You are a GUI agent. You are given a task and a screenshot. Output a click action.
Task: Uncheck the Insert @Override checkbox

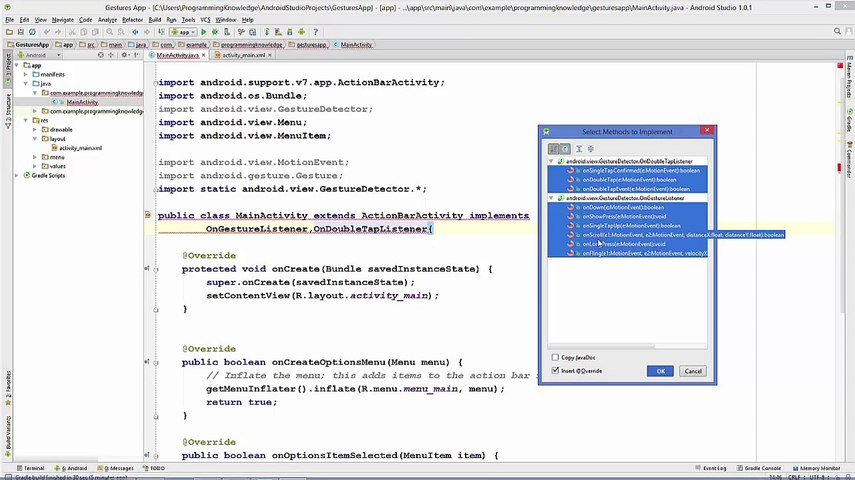(x=555, y=370)
